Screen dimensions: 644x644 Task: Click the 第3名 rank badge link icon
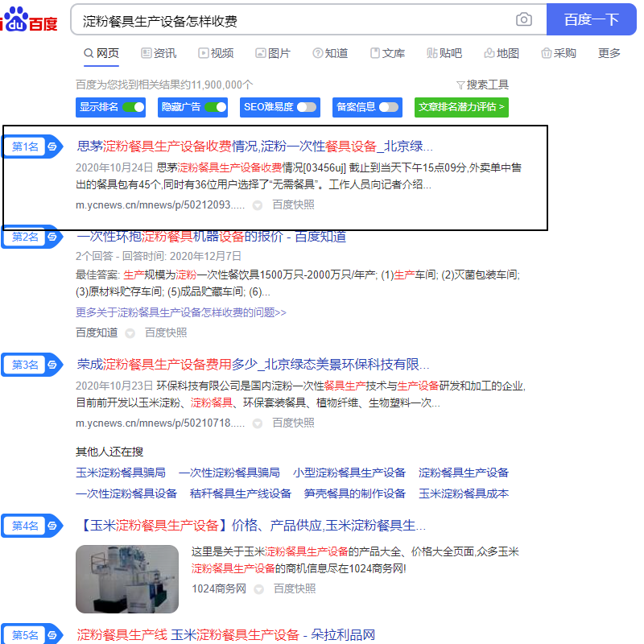[x=52, y=365]
